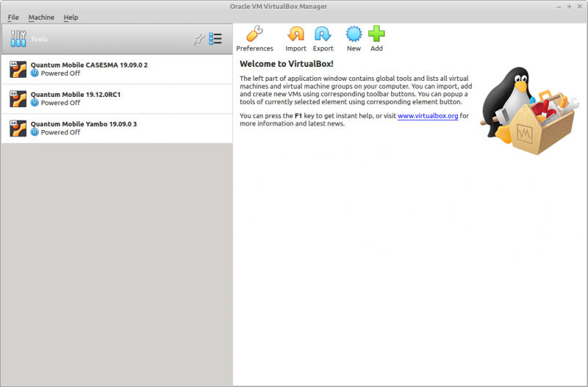Visit the www.virtualbox.org link

click(x=428, y=116)
